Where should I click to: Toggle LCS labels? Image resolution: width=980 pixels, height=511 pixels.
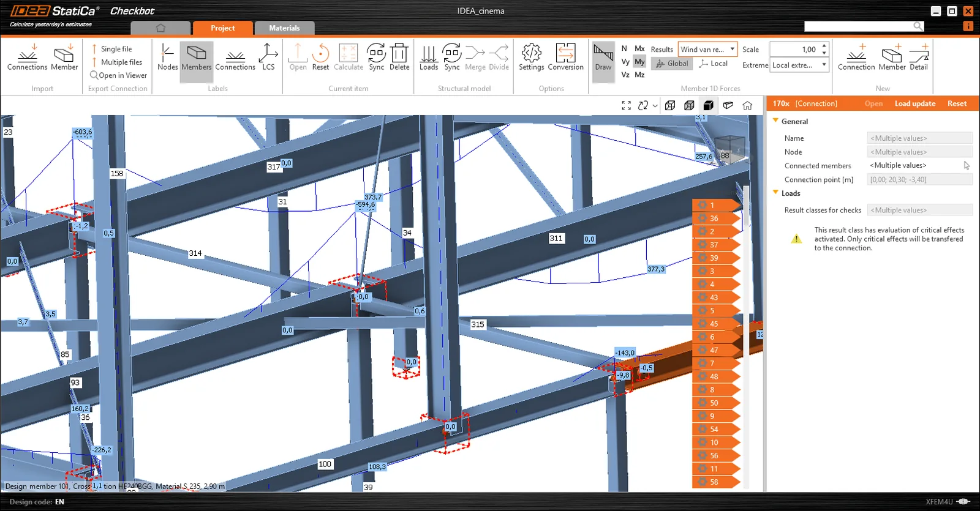click(x=268, y=57)
